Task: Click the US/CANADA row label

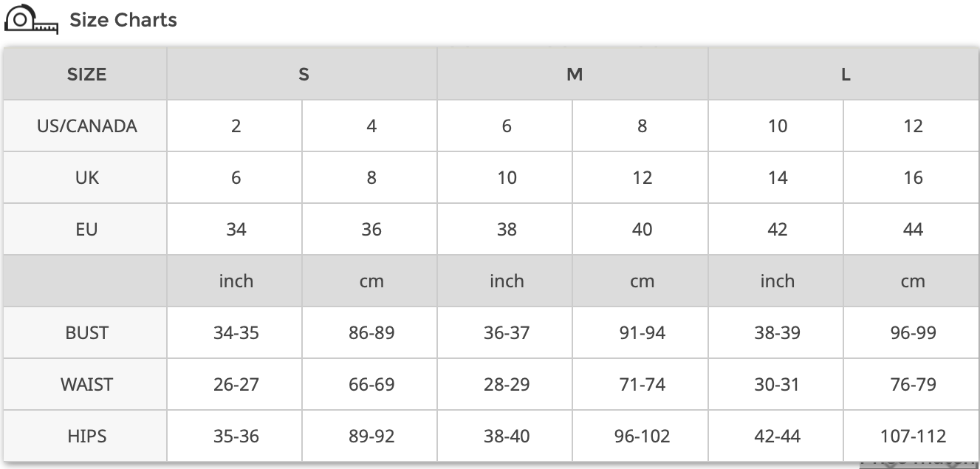Action: pyautogui.click(x=86, y=126)
